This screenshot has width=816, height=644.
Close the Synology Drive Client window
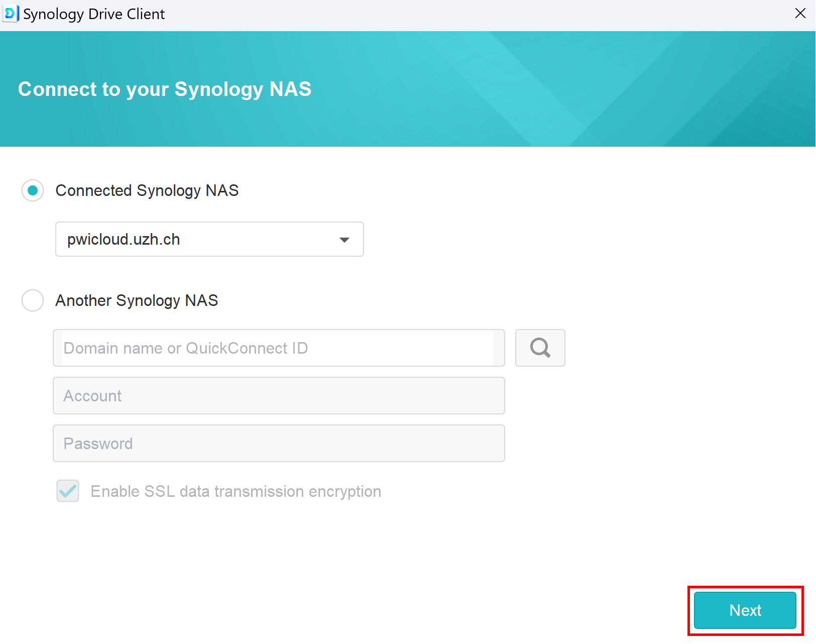click(x=800, y=14)
